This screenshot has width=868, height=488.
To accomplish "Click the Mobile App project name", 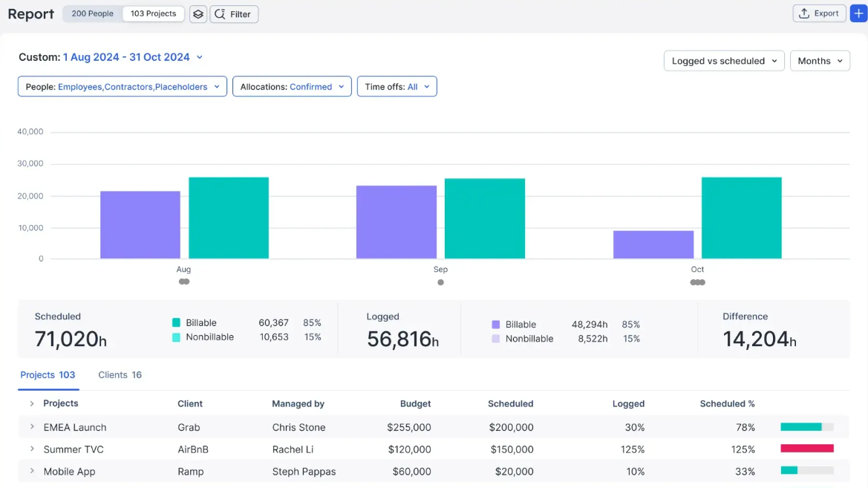I will pos(69,472).
